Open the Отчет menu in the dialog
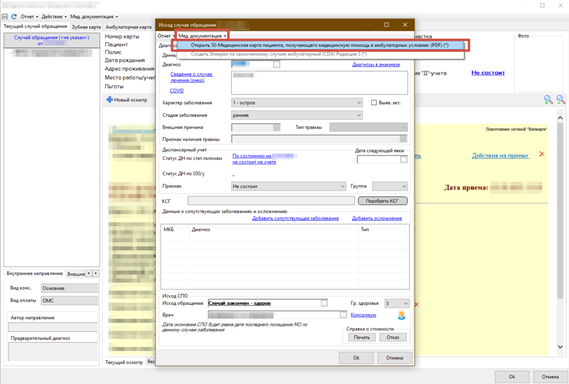This screenshot has height=384, width=569. click(165, 36)
